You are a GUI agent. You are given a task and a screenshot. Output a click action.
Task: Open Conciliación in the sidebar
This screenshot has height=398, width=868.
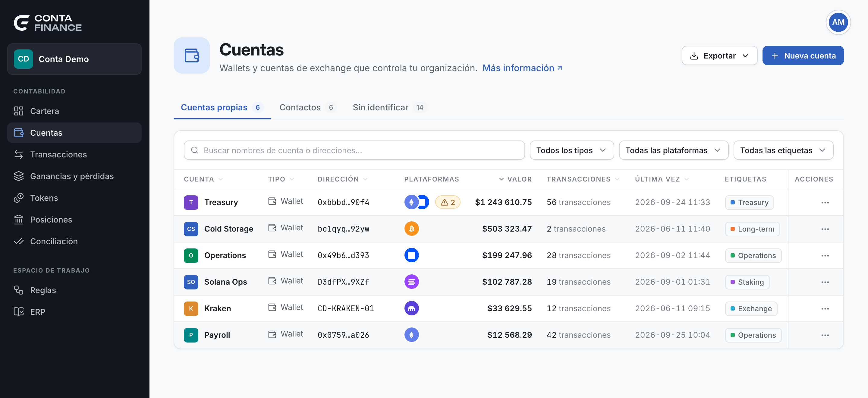[x=74, y=241]
